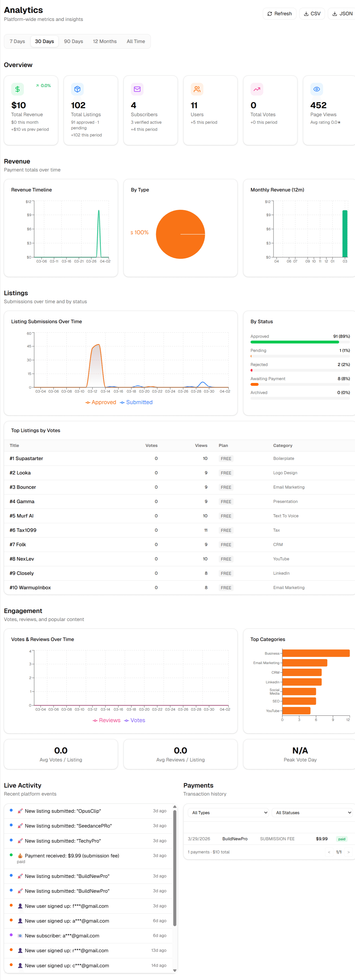Viewport: 355px width, 980px height.
Task: Click the 0.0% revenue trend arrow
Action: click(x=37, y=86)
